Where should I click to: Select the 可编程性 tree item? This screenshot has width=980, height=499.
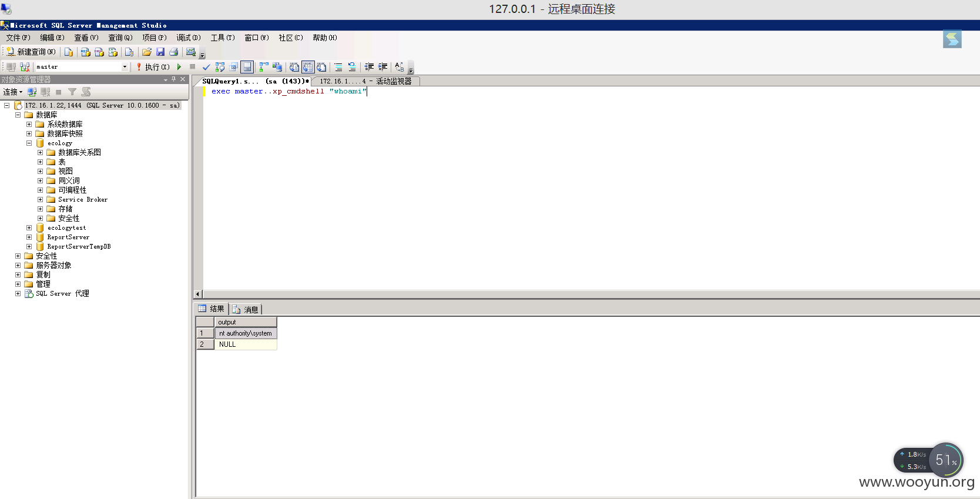72,190
